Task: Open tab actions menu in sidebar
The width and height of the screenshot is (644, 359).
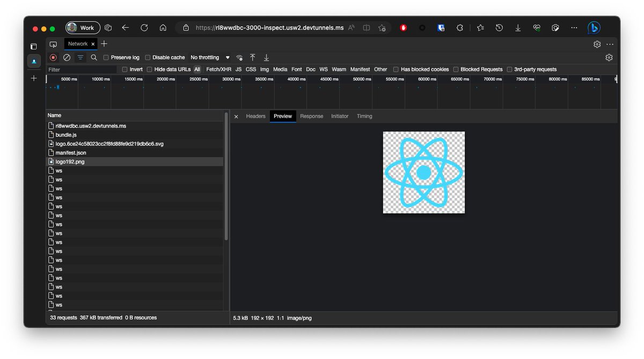Action: pyautogui.click(x=34, y=47)
